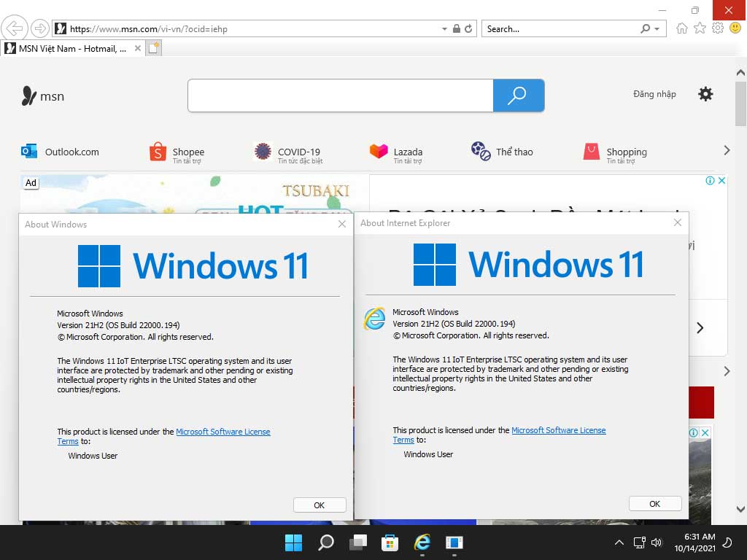The height and width of the screenshot is (560, 747).
Task: Click OK in About Windows dialog
Action: [x=320, y=505]
